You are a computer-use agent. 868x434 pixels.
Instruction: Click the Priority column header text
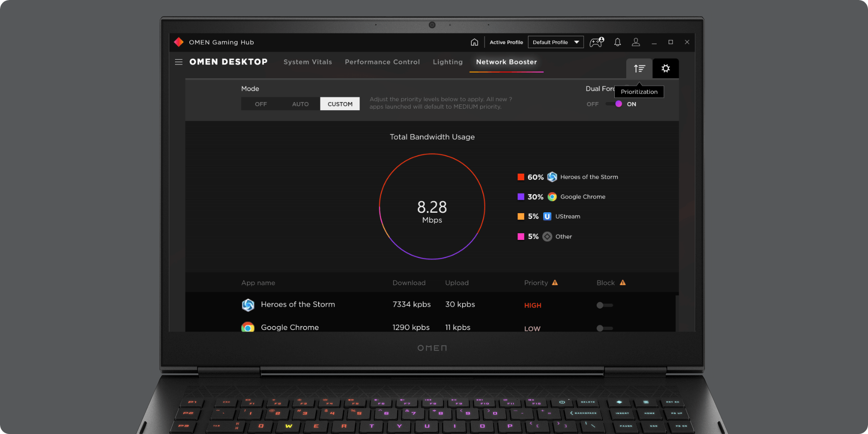536,283
